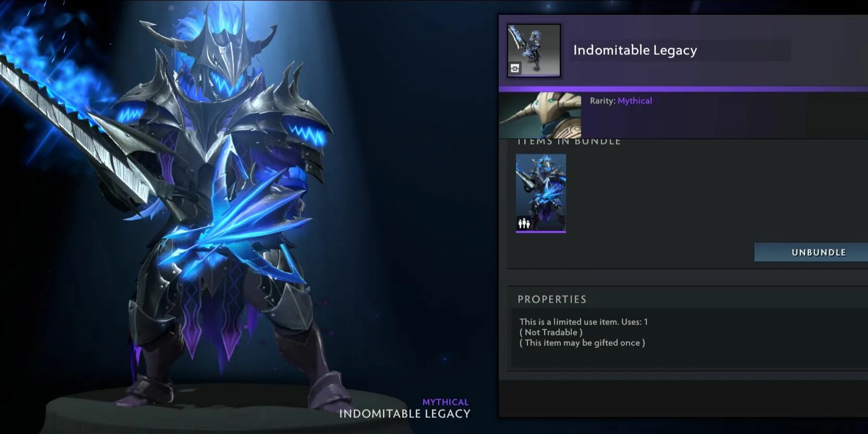Image resolution: width=868 pixels, height=434 pixels.
Task: Click the INDOMITABLE LEGACY caption under model
Action: pos(405,414)
